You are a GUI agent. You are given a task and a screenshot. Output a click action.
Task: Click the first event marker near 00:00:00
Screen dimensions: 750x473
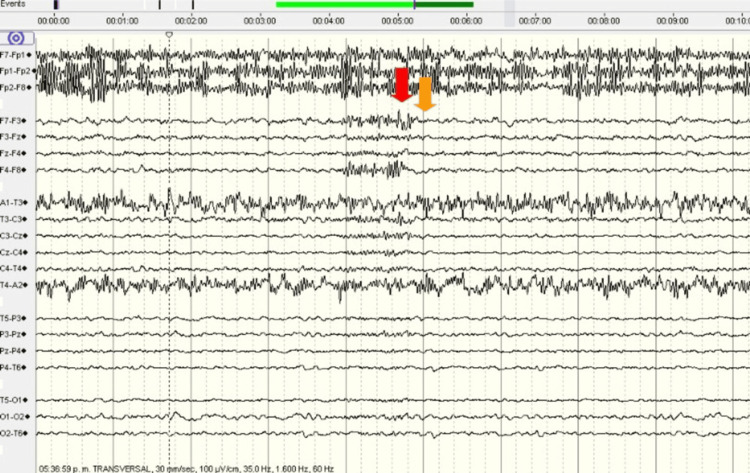(56, 5)
